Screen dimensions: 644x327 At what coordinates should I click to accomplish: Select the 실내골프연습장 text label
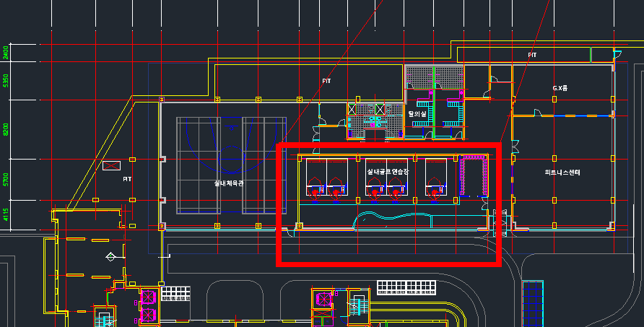tap(388, 172)
